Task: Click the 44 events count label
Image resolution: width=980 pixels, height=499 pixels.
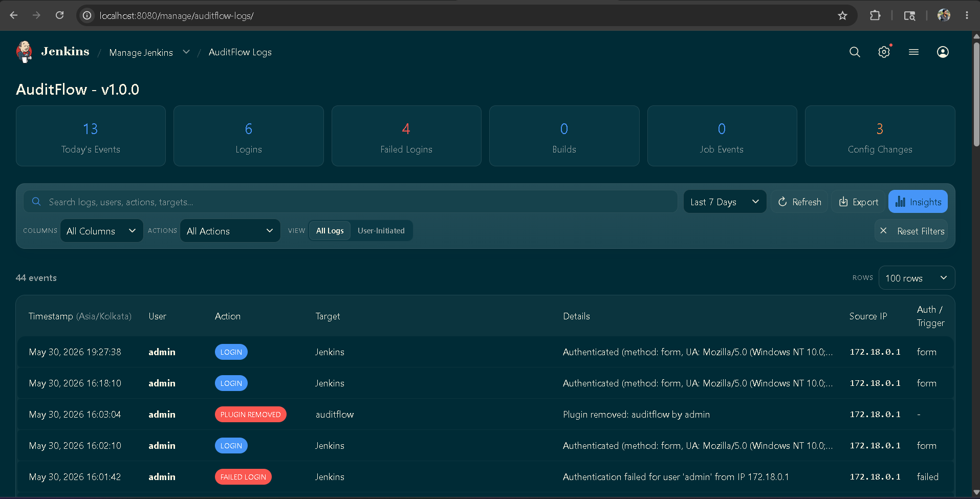Action: [x=36, y=278]
